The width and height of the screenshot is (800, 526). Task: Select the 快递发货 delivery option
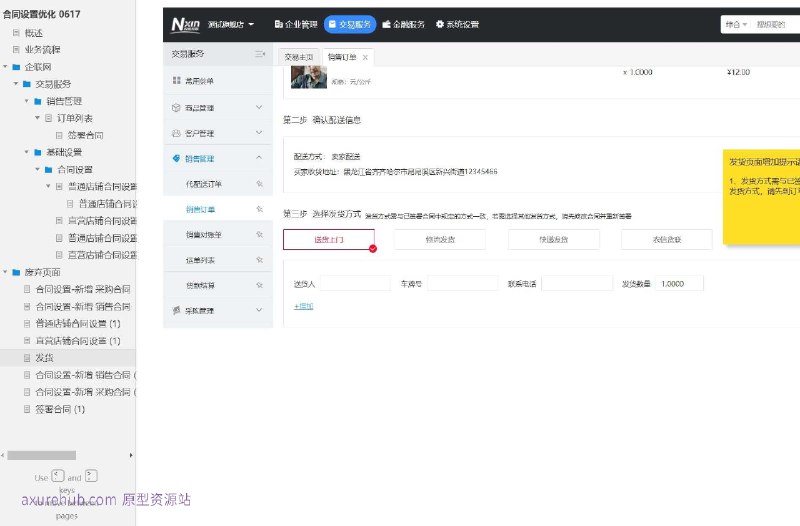[554, 239]
